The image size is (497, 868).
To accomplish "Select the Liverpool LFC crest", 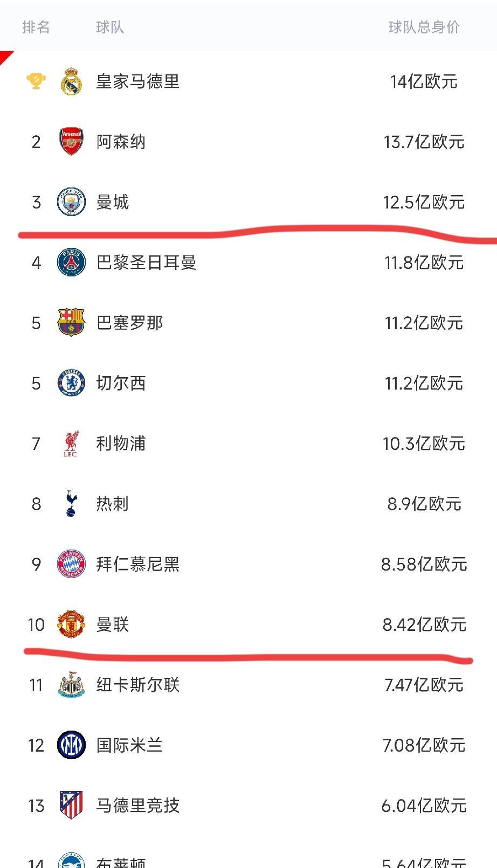I will 71,443.
